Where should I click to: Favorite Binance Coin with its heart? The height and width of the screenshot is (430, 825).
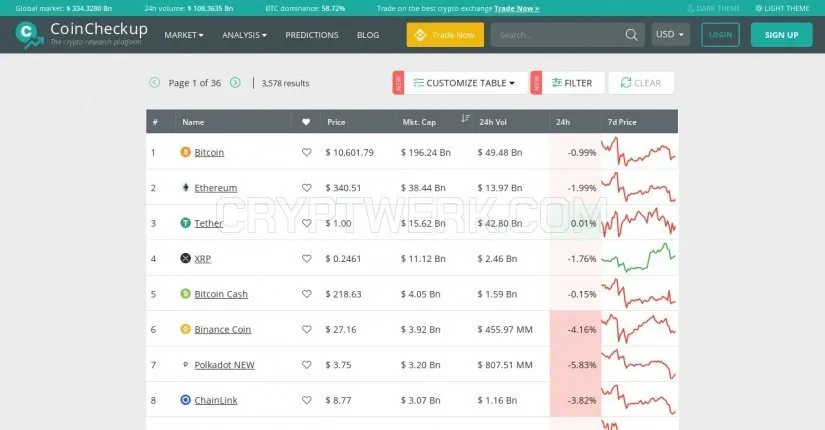coord(307,329)
